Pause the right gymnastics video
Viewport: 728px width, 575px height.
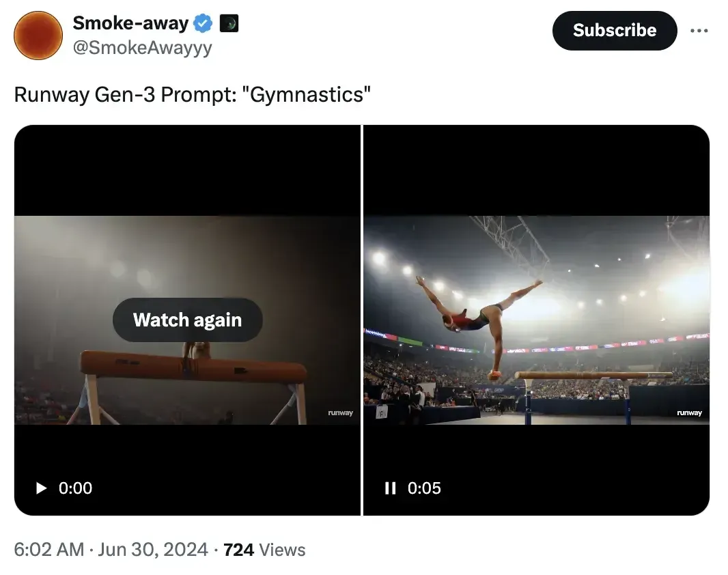pyautogui.click(x=391, y=488)
